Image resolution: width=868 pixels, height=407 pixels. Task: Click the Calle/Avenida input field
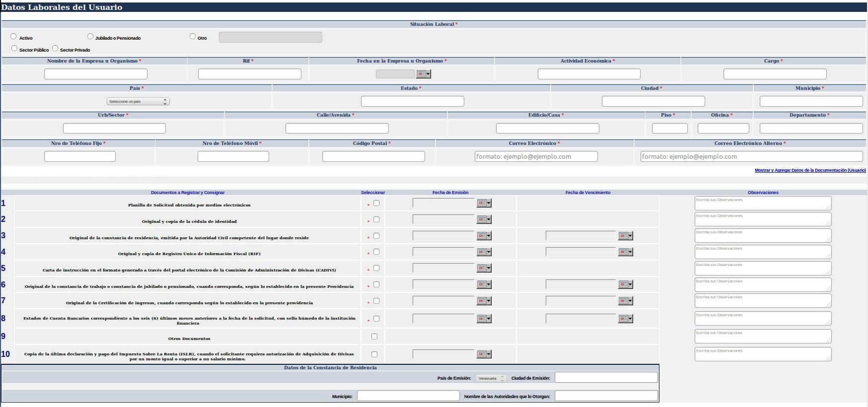337,128
